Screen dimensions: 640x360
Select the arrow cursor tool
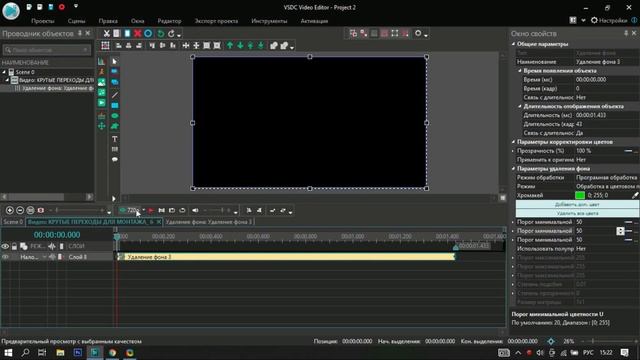tap(115, 61)
